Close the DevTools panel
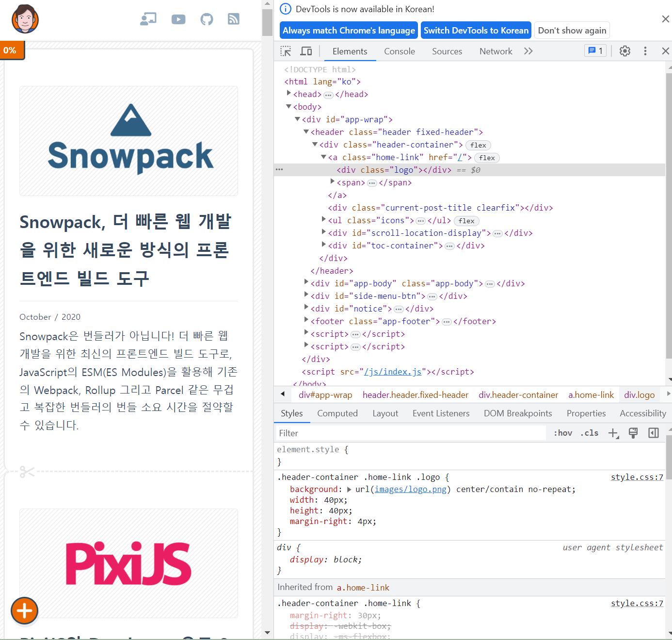672x640 pixels. 665,51
